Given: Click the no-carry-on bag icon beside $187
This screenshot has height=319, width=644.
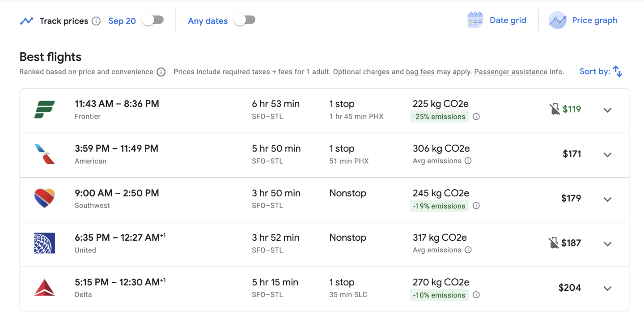Looking at the screenshot, I should coord(554,243).
